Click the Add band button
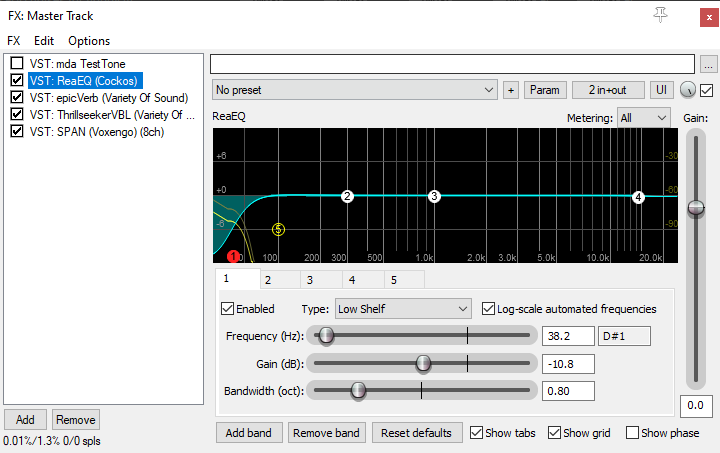The width and height of the screenshot is (720, 453). click(249, 433)
